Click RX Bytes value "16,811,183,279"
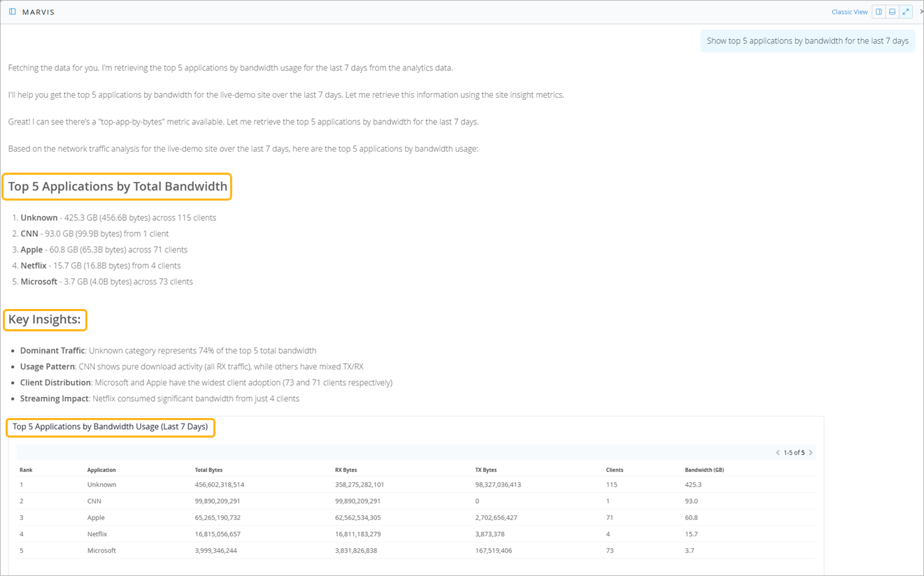 (357, 534)
